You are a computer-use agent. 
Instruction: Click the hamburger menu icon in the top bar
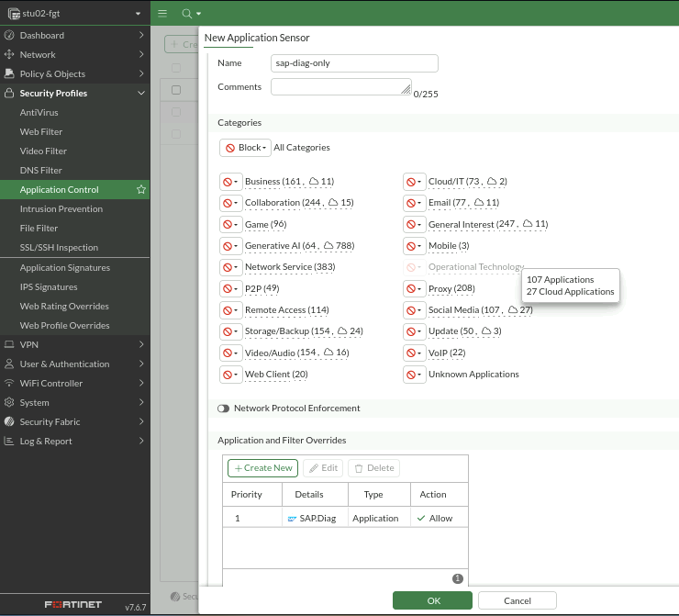162,14
